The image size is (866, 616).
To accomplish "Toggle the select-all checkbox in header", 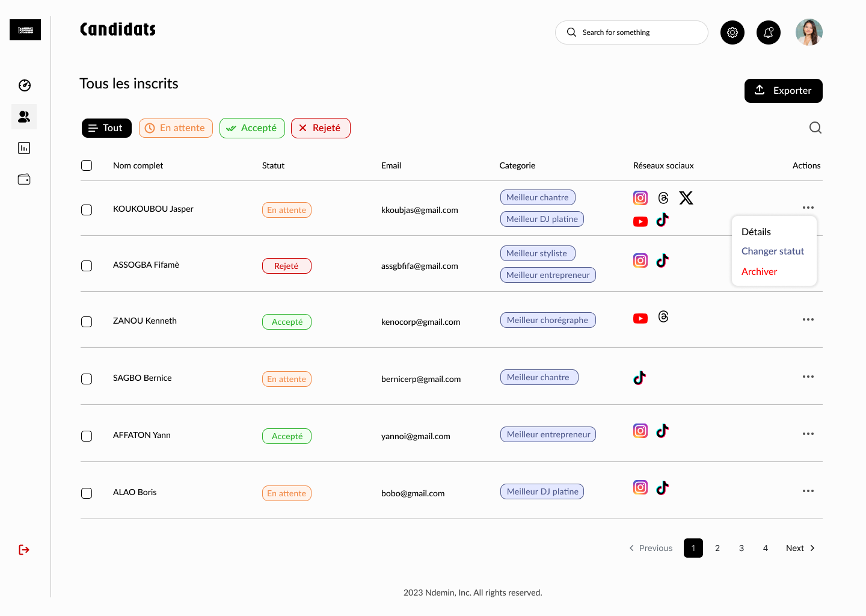I will pos(87,165).
